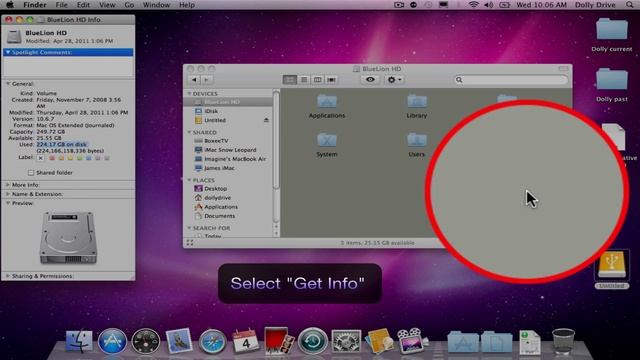The width and height of the screenshot is (640, 360).
Task: Select the Untitled USB drive on desktop
Action: coord(612,269)
